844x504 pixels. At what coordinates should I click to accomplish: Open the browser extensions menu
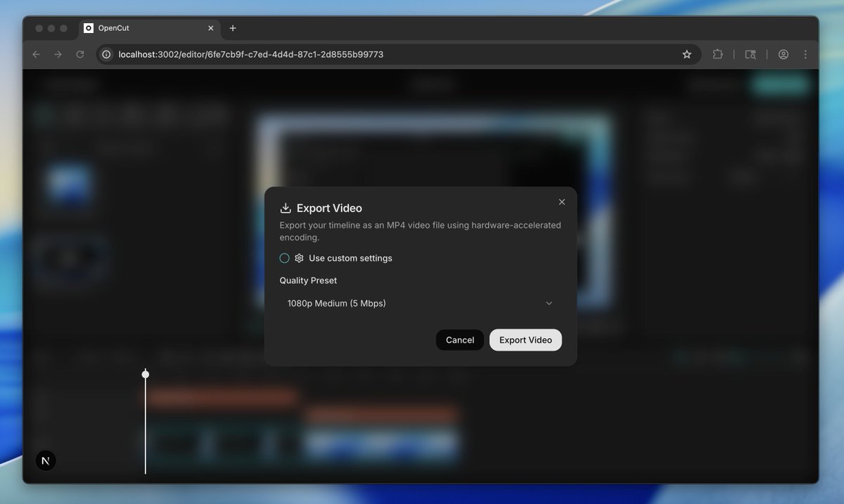click(717, 54)
